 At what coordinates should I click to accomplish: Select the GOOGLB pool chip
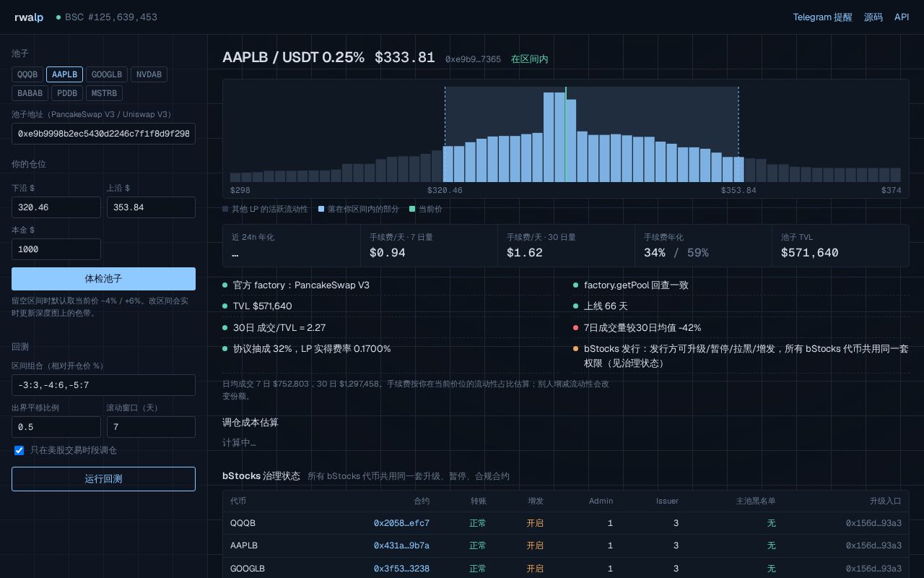(x=107, y=74)
